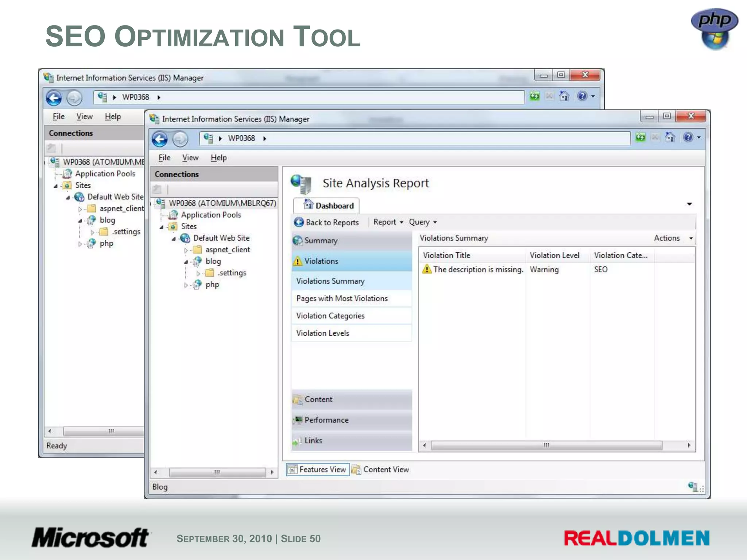Click the Back arrow in the front IIS window
The image size is (747, 560).
pos(159,139)
